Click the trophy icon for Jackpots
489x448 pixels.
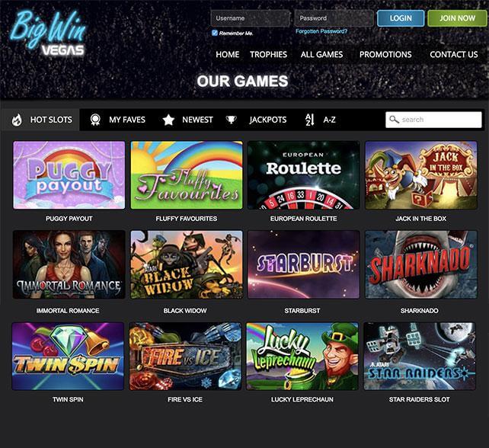[231, 120]
